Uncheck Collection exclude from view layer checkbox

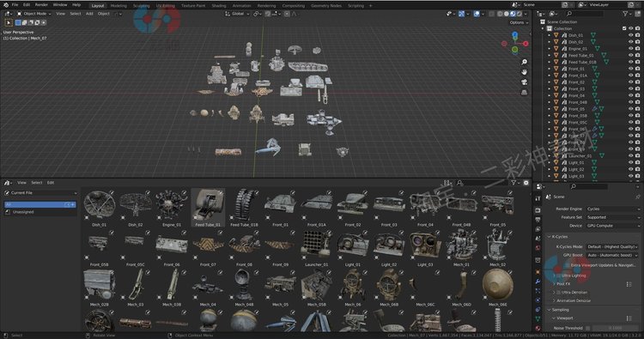click(x=624, y=28)
